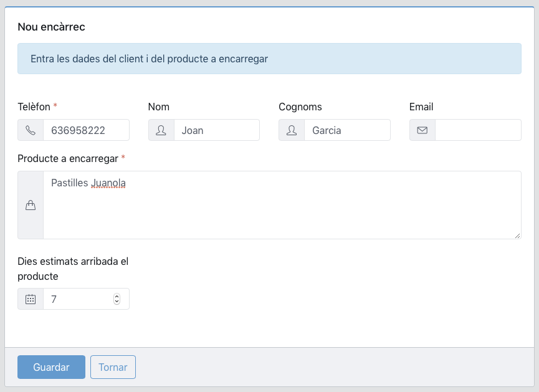Decrease estimated days with the down arrow

(117, 302)
